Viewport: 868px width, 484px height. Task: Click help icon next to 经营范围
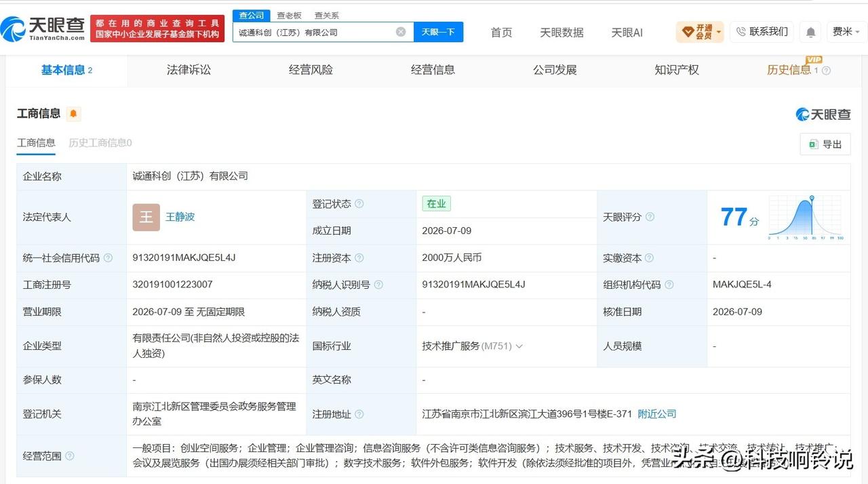[70, 456]
